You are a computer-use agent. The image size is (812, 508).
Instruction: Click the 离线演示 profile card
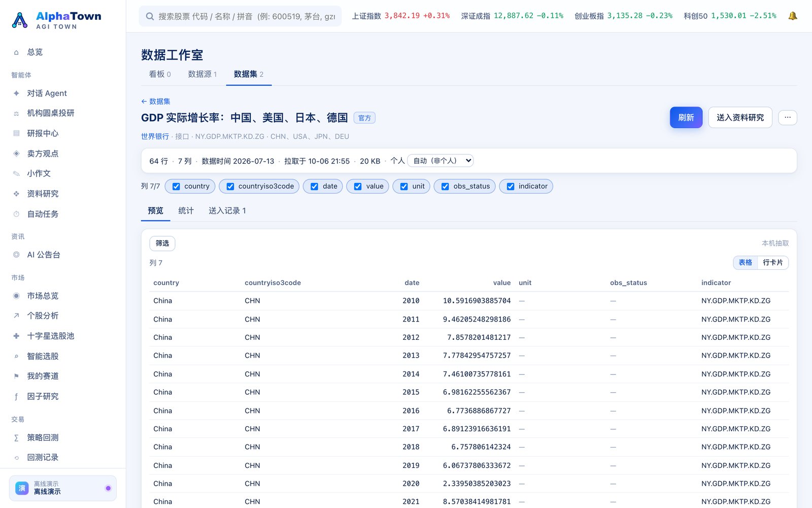63,488
